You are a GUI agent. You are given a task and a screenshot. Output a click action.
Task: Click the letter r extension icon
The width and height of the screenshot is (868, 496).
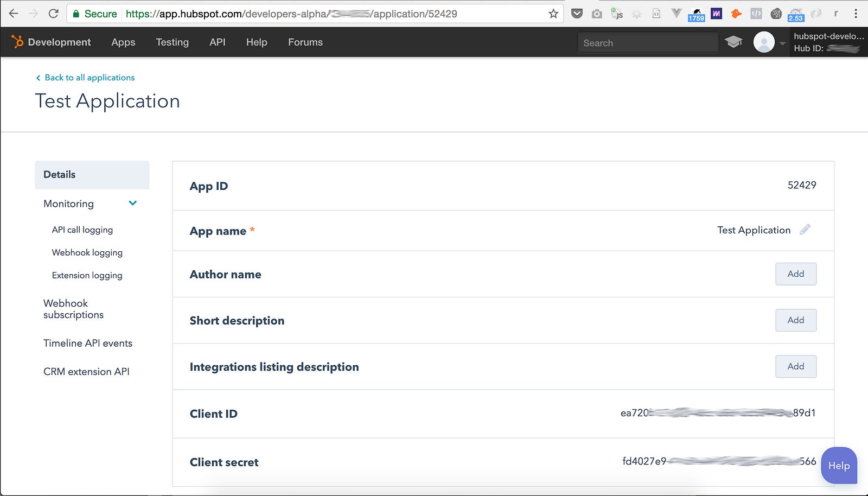click(836, 14)
